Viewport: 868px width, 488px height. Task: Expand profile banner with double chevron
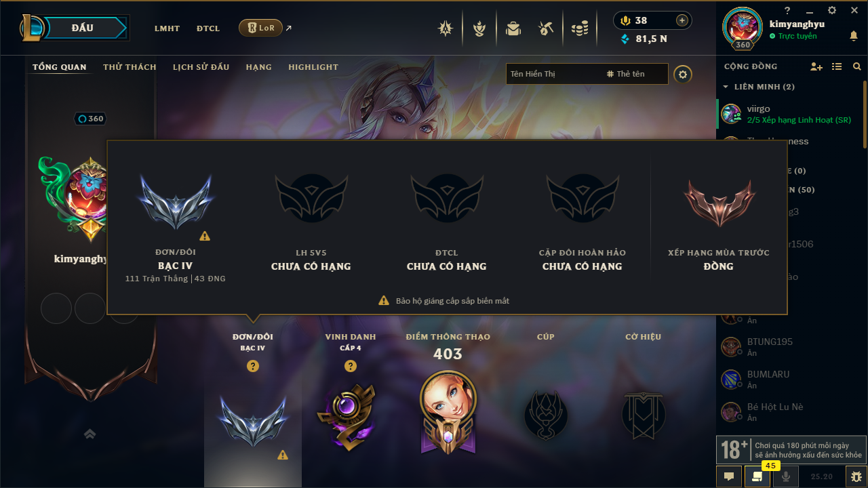click(x=90, y=434)
